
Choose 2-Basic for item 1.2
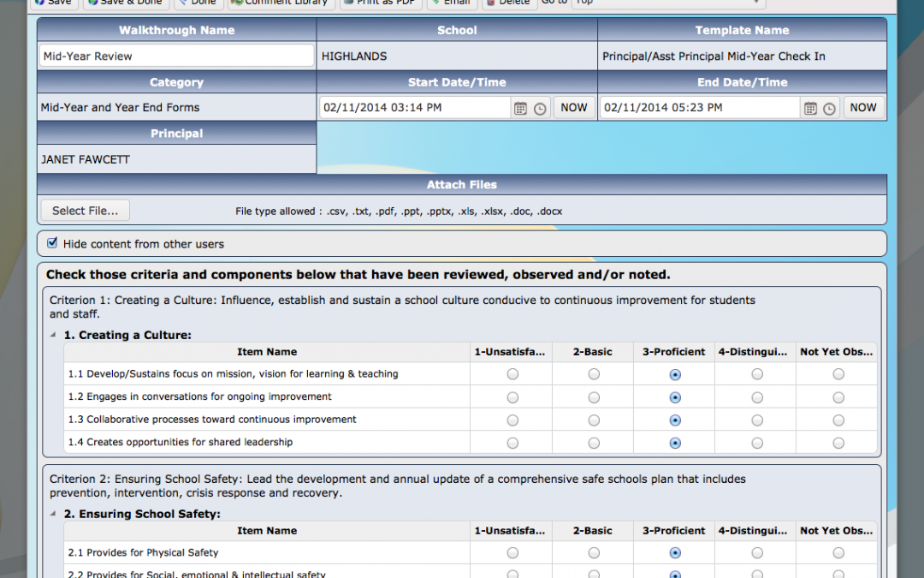click(x=594, y=397)
